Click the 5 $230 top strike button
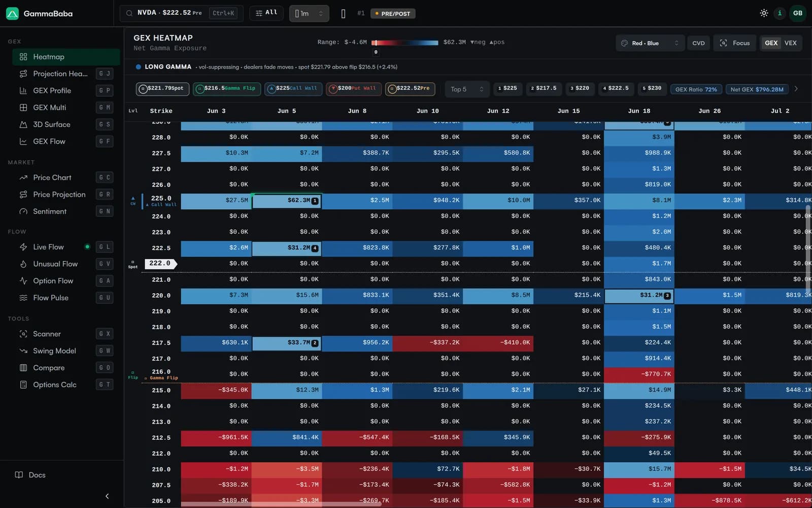This screenshot has width=812, height=508. tap(652, 88)
